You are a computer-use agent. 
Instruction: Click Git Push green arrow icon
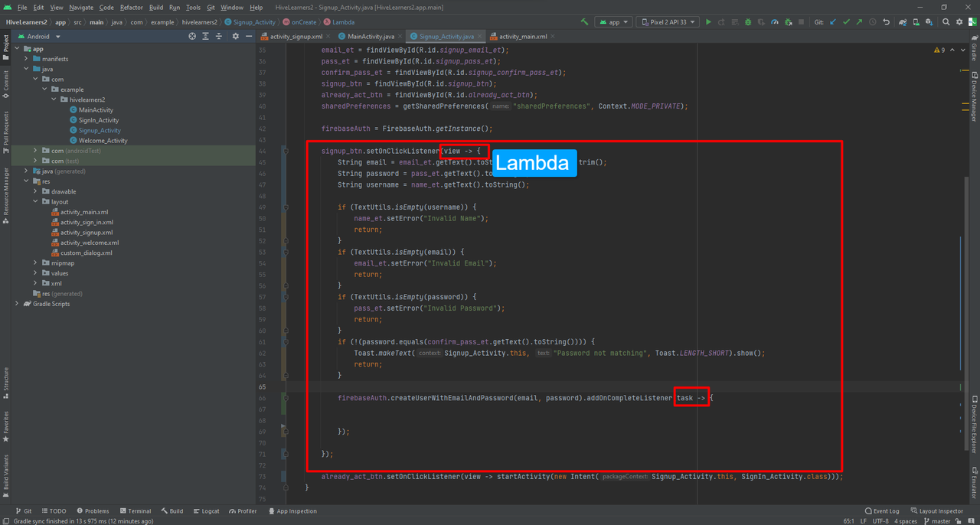859,22
